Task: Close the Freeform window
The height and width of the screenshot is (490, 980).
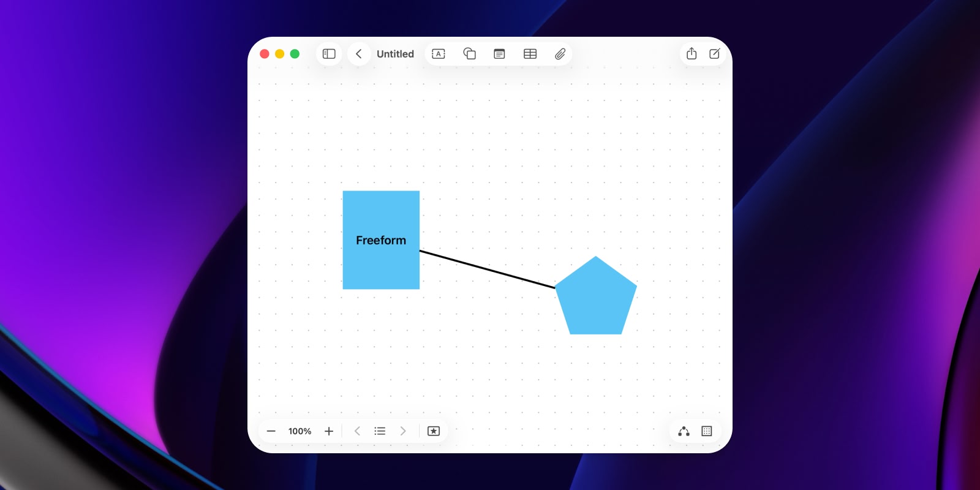Action: coord(265,54)
